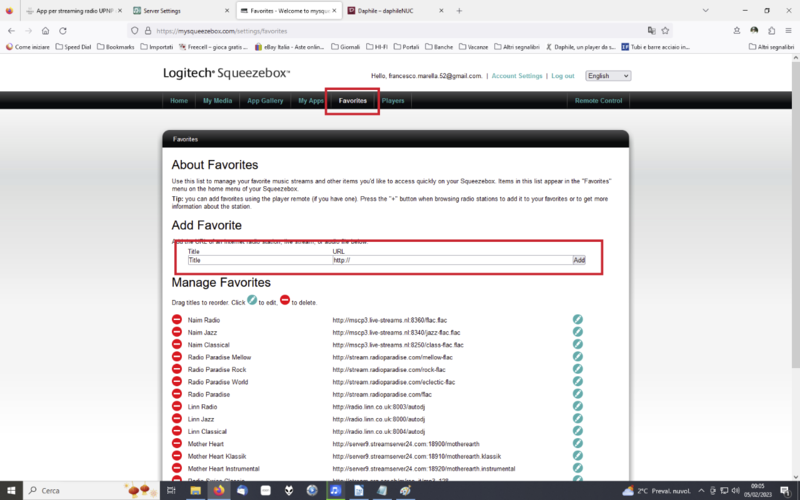
Task: Open the Account Settings link
Action: tap(517, 76)
